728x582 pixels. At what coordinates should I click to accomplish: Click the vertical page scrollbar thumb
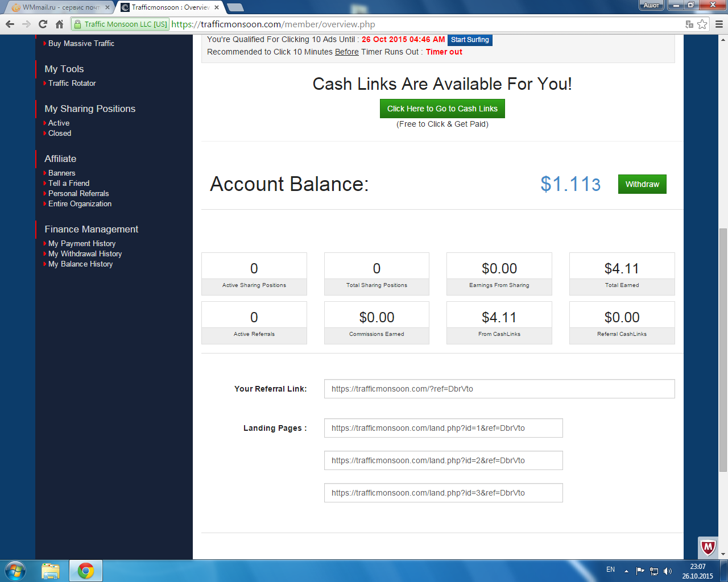click(723, 350)
